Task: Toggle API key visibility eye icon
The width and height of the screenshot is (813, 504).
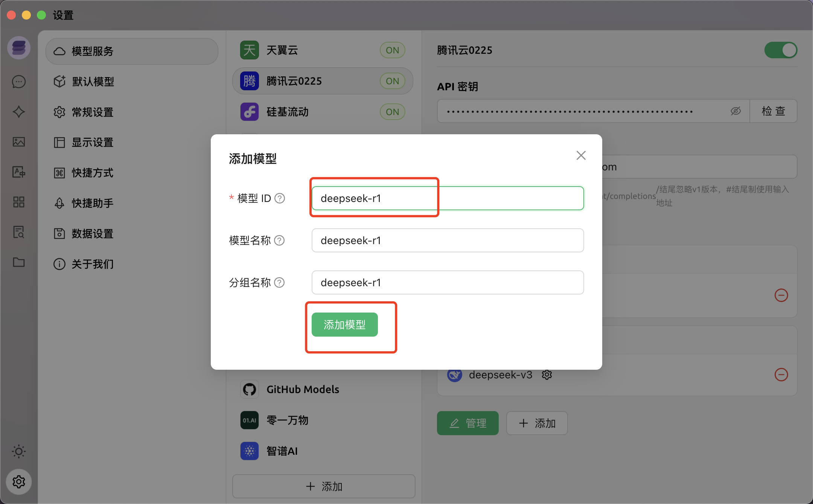Action: click(x=736, y=111)
